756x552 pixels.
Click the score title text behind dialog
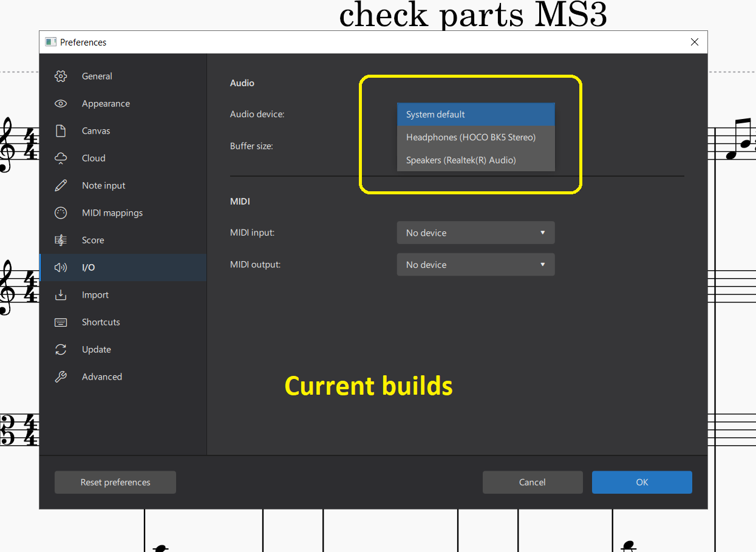click(473, 15)
